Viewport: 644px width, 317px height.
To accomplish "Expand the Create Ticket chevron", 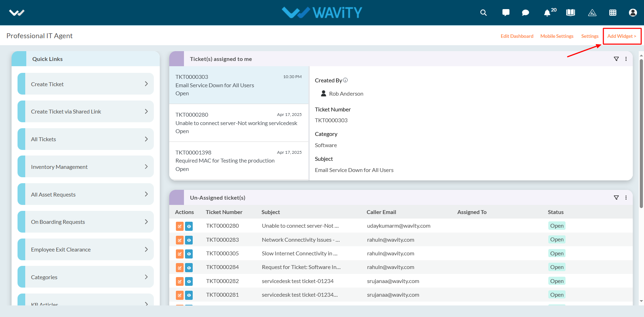I will click(x=146, y=84).
